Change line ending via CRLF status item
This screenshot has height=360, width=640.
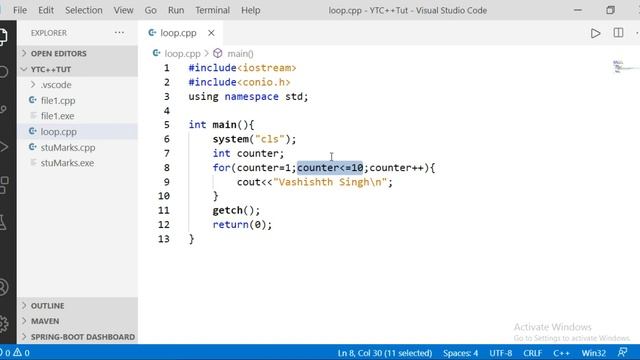(532, 353)
